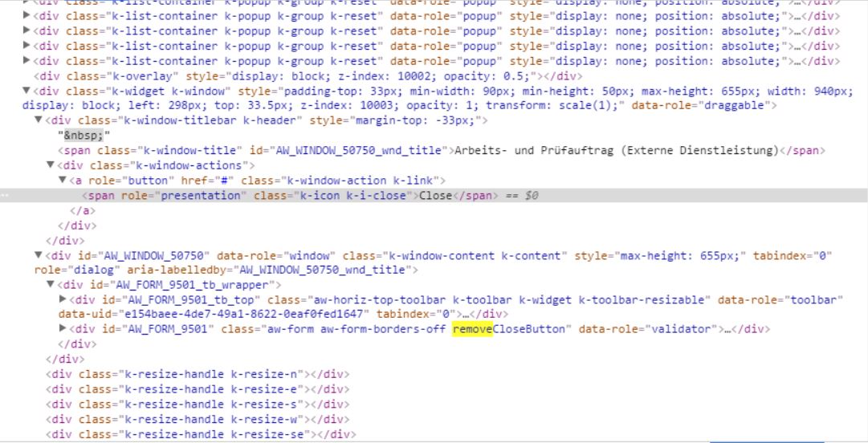
Task: Click the role value "presentation"
Action: coord(201,195)
